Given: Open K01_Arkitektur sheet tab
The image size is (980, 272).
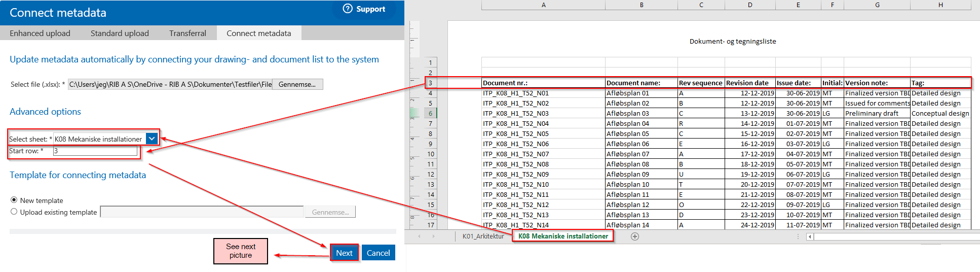Looking at the screenshot, I should tap(483, 236).
